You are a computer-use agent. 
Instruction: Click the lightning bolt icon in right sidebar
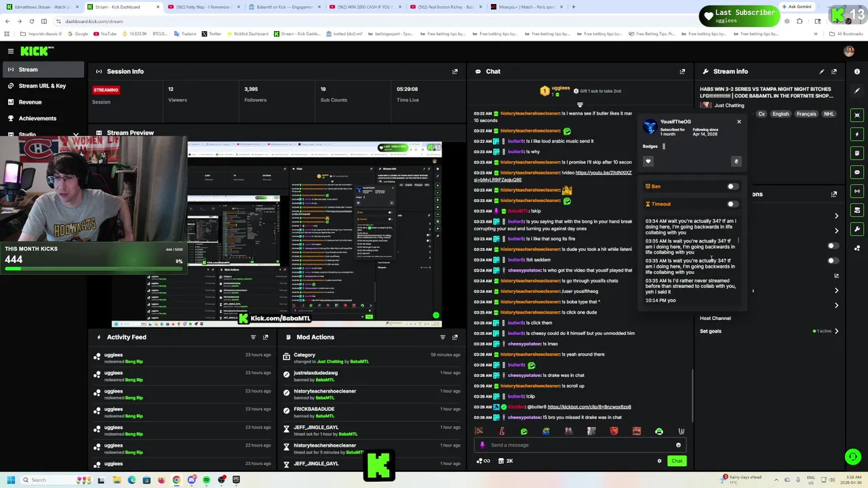click(858, 134)
